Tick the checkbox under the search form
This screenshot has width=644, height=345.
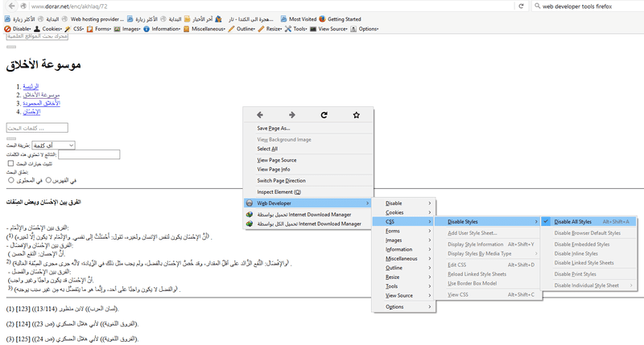[11, 163]
